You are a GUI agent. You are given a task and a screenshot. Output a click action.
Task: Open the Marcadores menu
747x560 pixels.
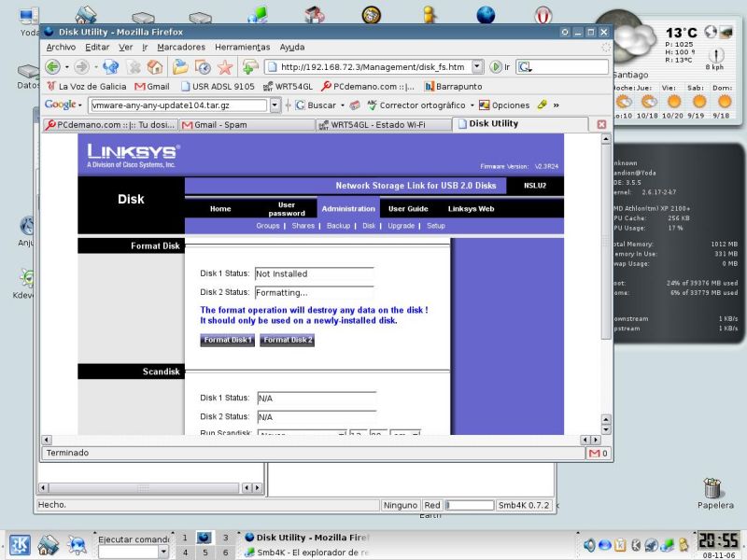181,48
